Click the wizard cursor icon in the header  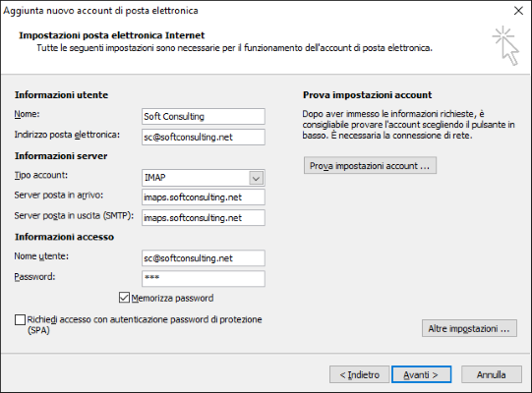[x=505, y=46]
